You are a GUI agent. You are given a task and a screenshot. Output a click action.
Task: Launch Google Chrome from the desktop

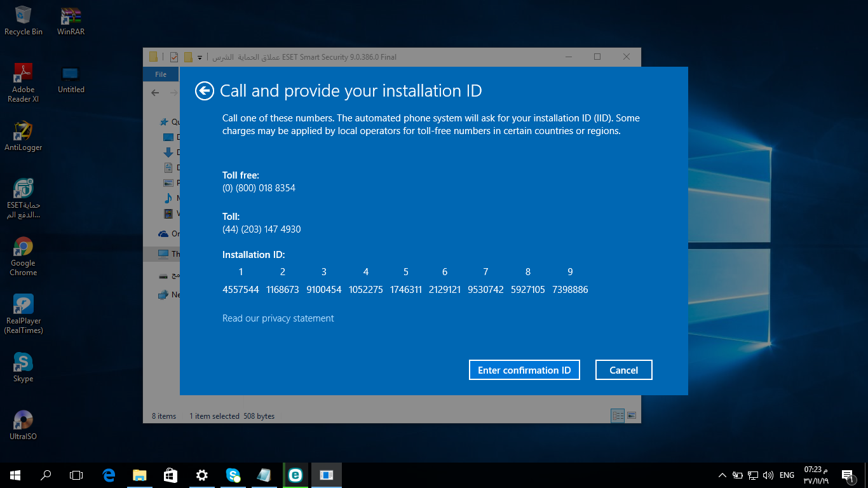click(x=24, y=256)
